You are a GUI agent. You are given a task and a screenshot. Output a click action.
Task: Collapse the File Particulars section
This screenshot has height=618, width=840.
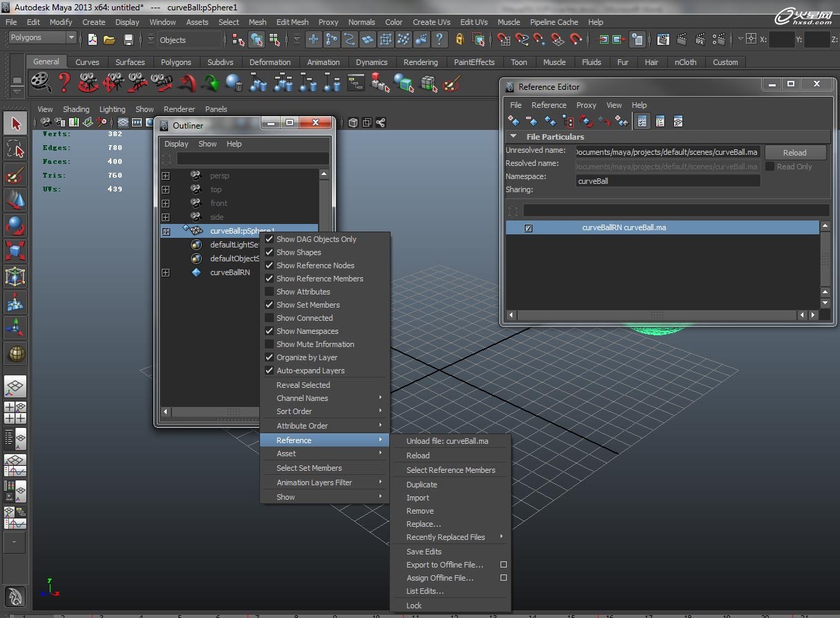point(514,137)
